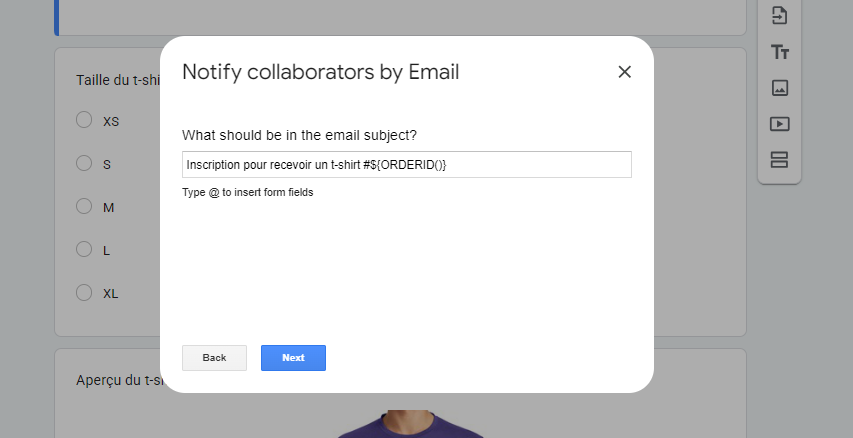Screen dimensions: 853x438
Task: Pick the M size radio button
Action: tap(84, 207)
